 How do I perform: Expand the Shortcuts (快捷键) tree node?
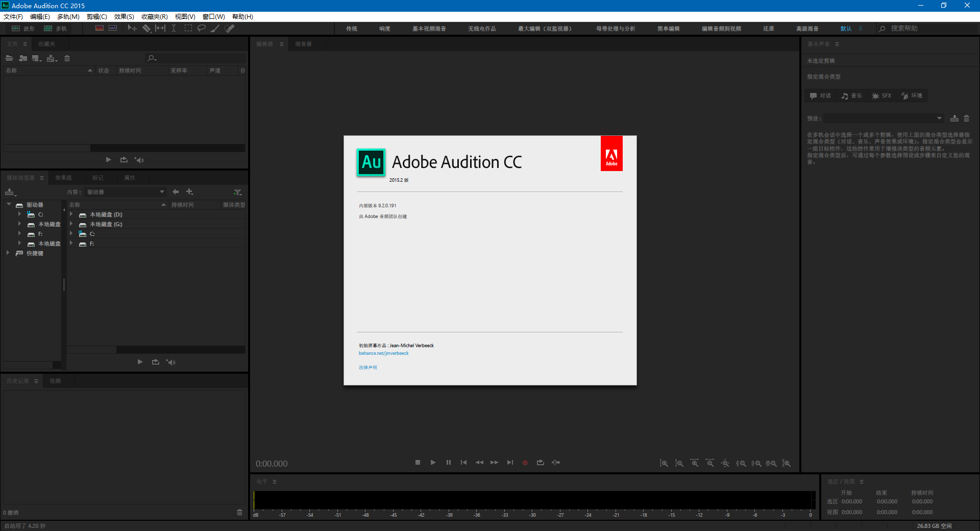pyautogui.click(x=8, y=253)
